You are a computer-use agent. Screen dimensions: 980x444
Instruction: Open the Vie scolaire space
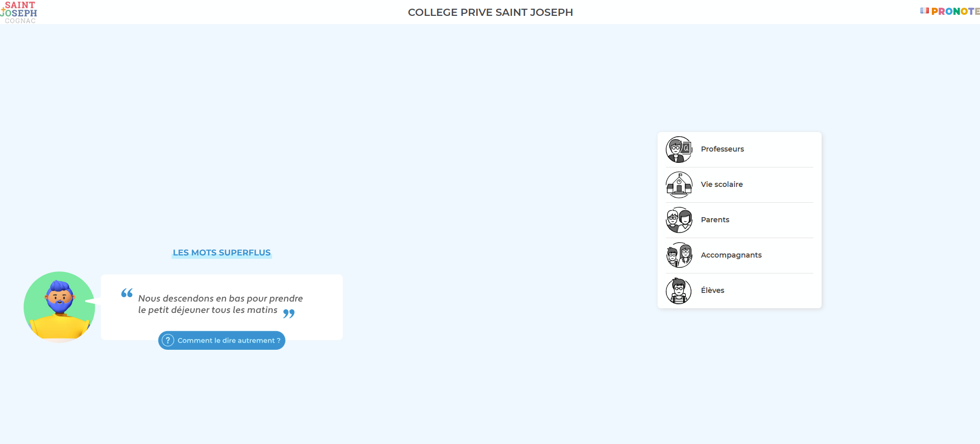tap(739, 185)
